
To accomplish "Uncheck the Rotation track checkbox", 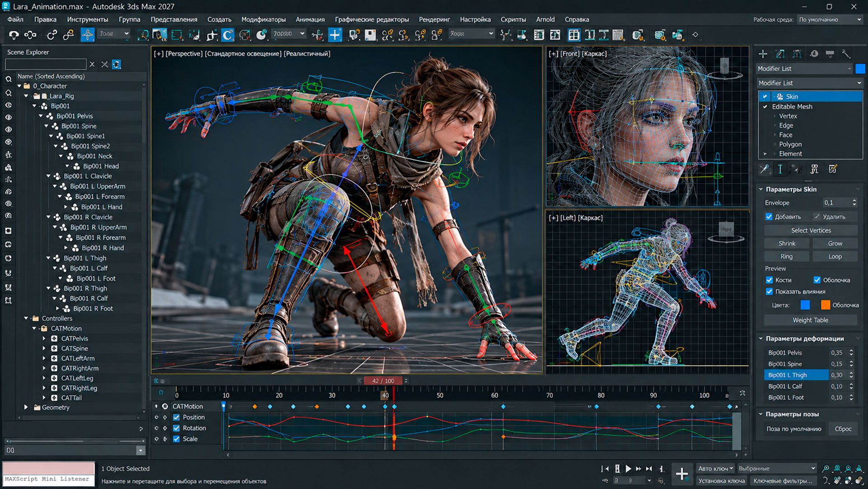I will tap(176, 428).
